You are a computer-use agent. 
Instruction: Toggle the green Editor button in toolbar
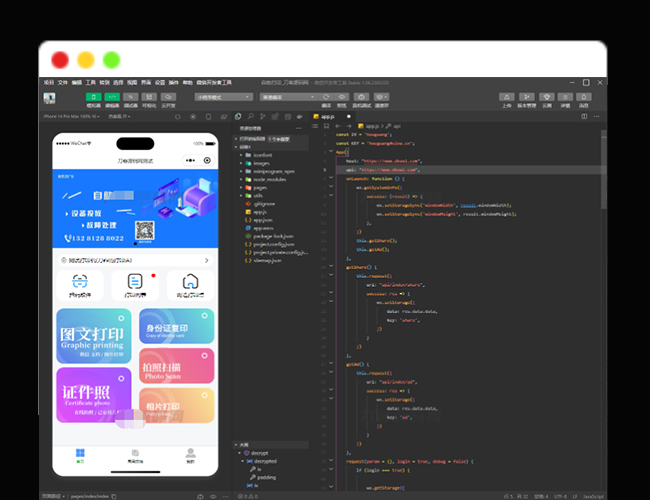point(112,97)
